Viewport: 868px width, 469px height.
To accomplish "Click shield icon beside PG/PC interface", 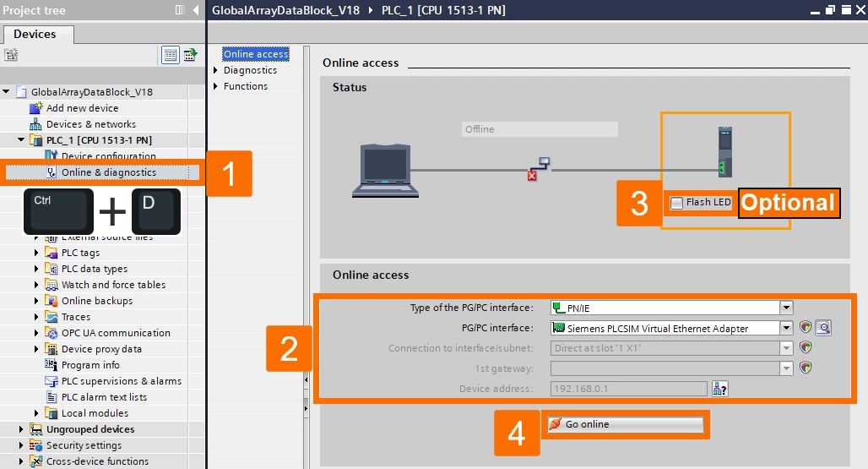I will [806, 328].
